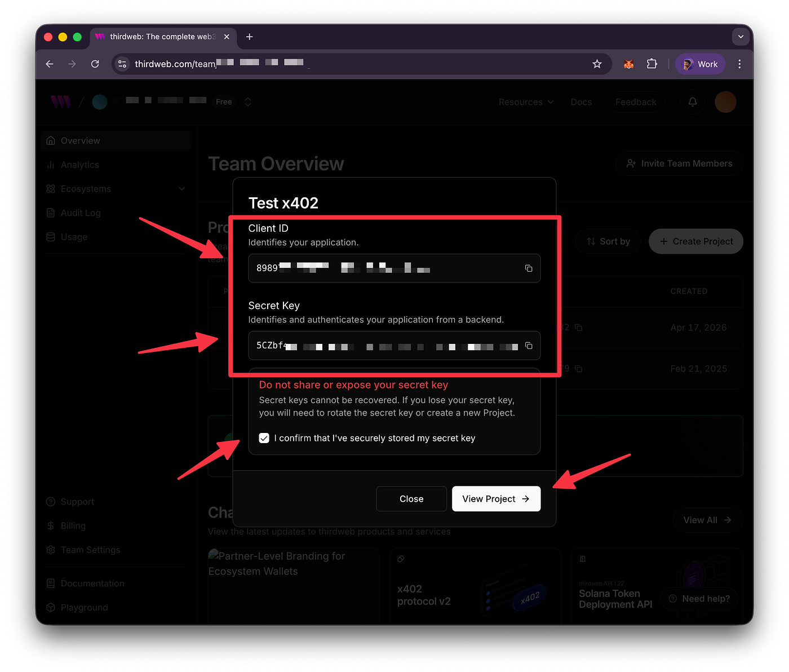Screen dimensions: 789x672
Task: Open the notifications bell
Action: (x=693, y=102)
